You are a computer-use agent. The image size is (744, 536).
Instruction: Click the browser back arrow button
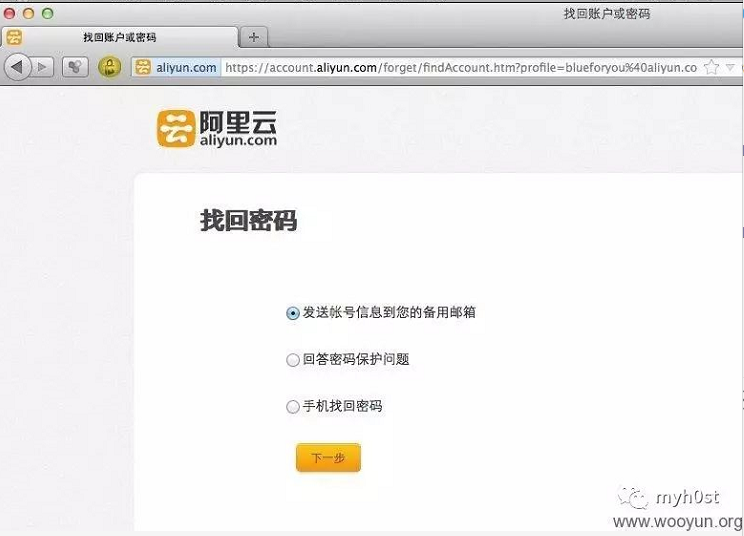tap(17, 67)
